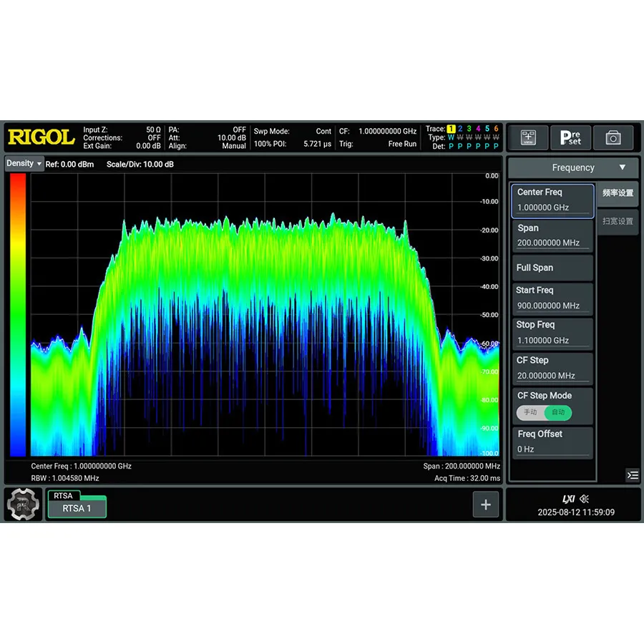Click the Stop Freq button

click(552, 331)
